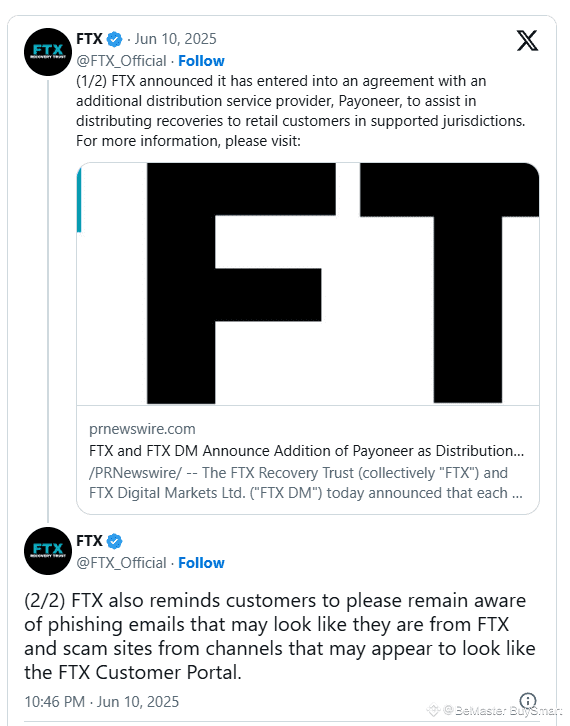Open the @FTX_Official handle in first tweet
Image resolution: width=570 pixels, height=726 pixels.
121,61
